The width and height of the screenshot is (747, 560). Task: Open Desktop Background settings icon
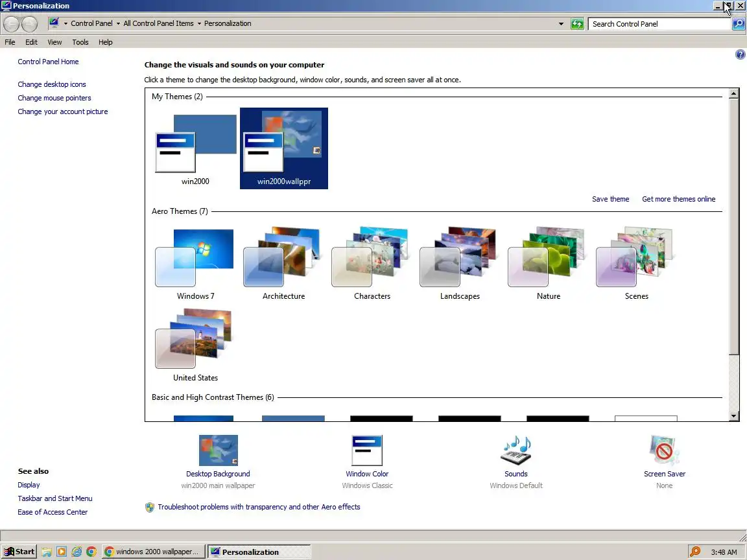218,450
